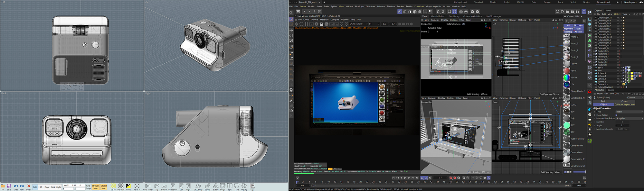The width and height of the screenshot is (644, 191).
Task: Open the OCIO sRGB dropdown
Action: point(358,24)
